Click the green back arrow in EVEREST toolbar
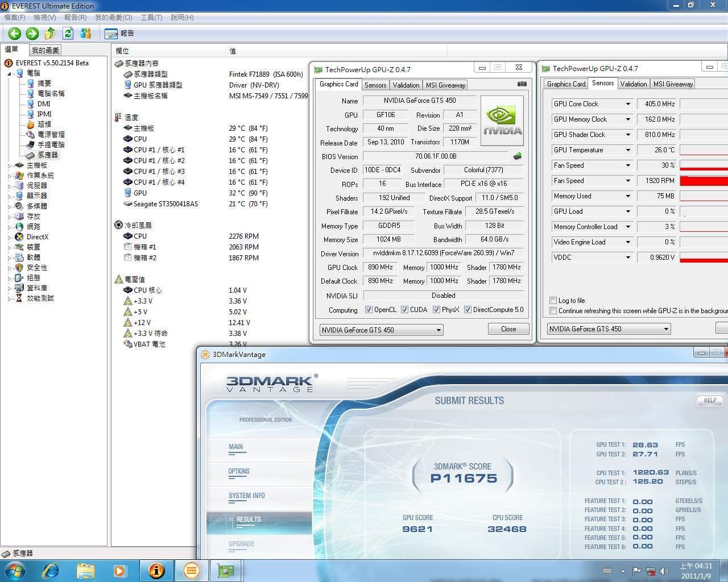Screen dimensions: 728x582 pos(15,34)
